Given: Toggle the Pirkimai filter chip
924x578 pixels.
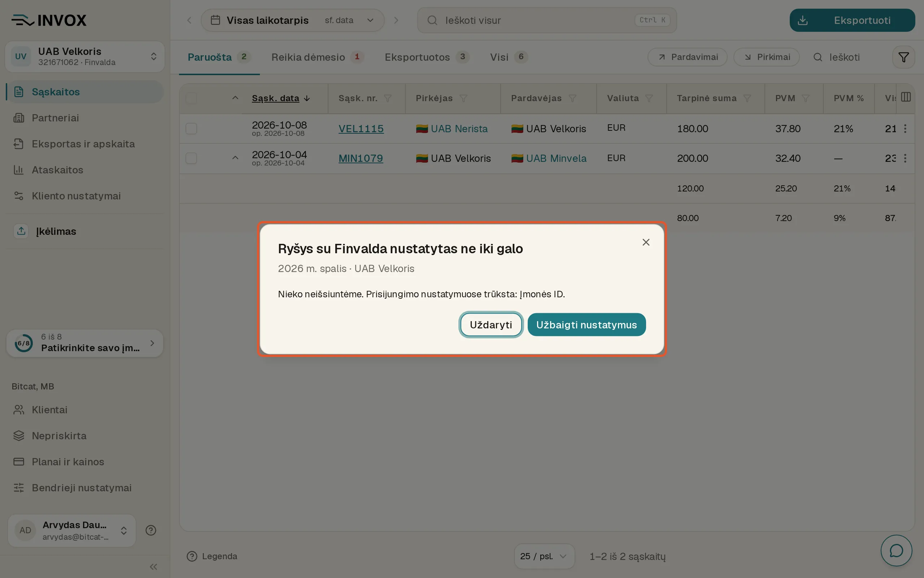Looking at the screenshot, I should tap(766, 57).
